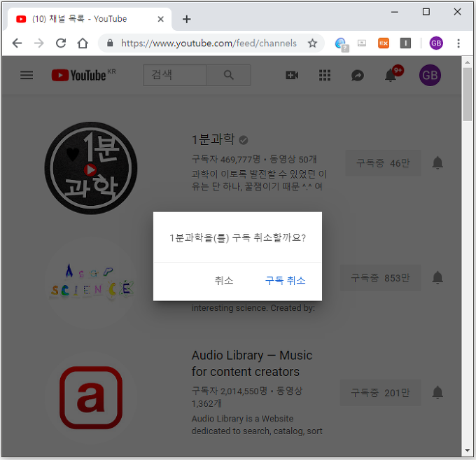Screen dimensions: 476x460
Task: Toggle notification bell beside 구독중 853만
Action: point(437,277)
